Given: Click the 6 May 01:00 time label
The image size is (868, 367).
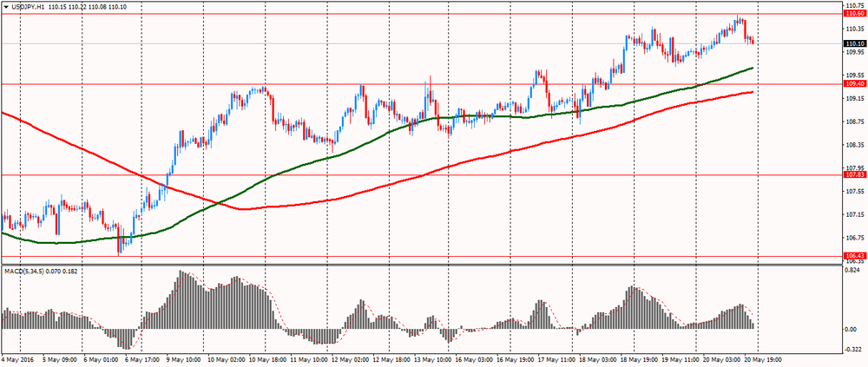Looking at the screenshot, I should point(100,359).
